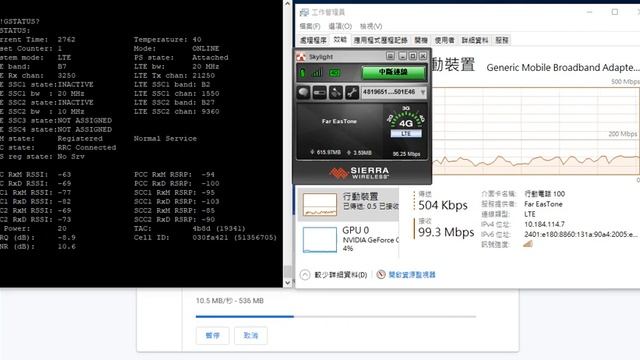Click the terminal scrollbar up arrow
Image resolution: width=640 pixels, height=360 pixels.
click(287, 4)
